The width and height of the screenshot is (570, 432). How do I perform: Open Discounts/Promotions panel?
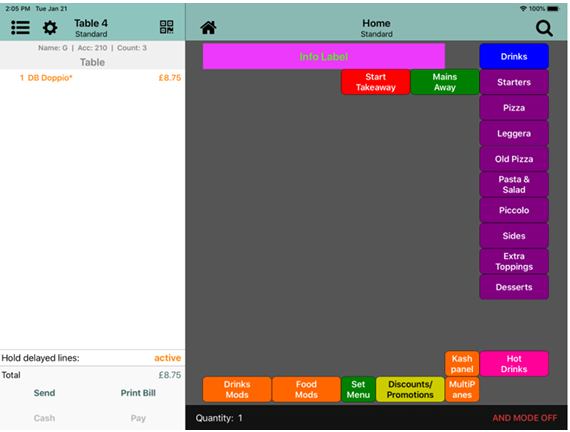[410, 389]
